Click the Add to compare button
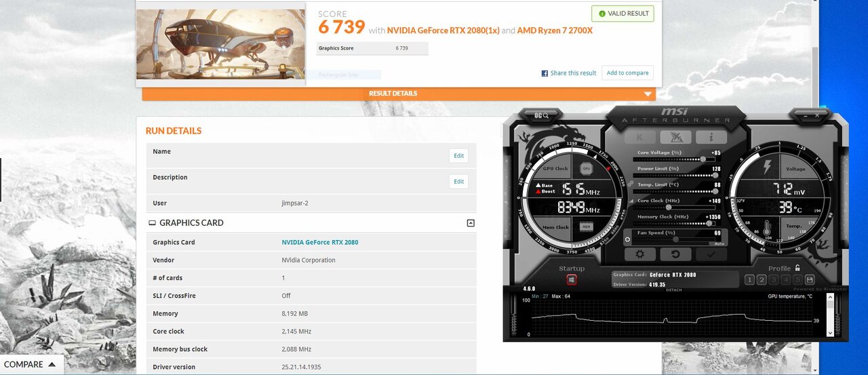868x375 pixels. tap(627, 73)
